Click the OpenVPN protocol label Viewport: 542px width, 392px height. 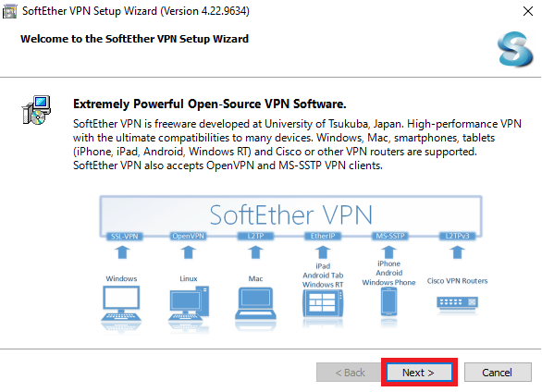pyautogui.click(x=189, y=237)
